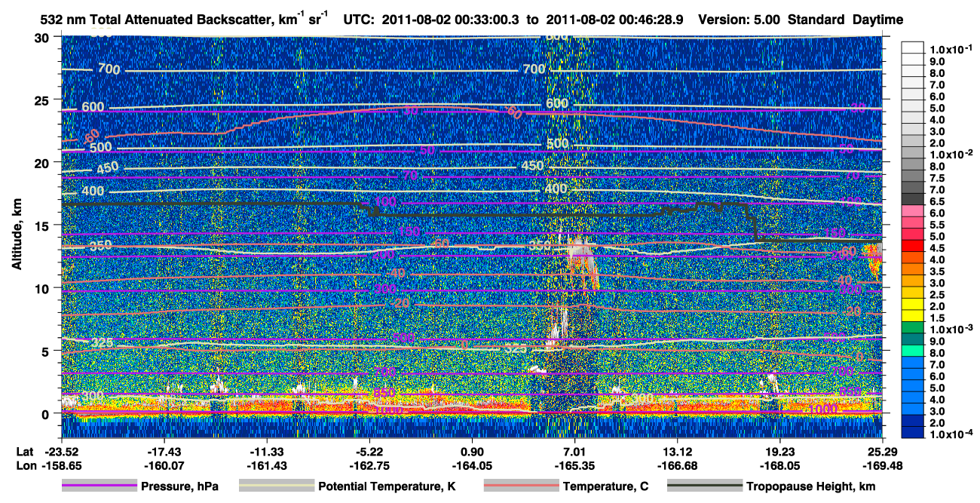Click the 'Version: 5.00' text
This screenshot has height=503, width=980.
(x=740, y=20)
